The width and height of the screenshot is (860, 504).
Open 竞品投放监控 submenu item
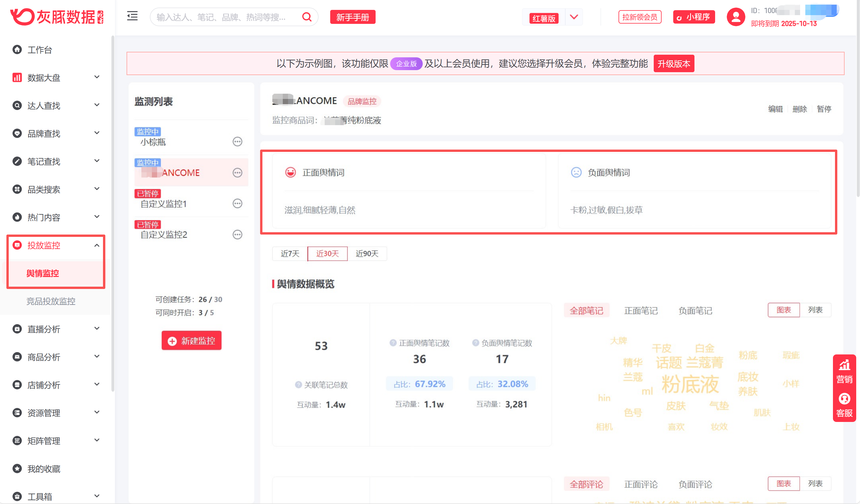[x=51, y=301]
